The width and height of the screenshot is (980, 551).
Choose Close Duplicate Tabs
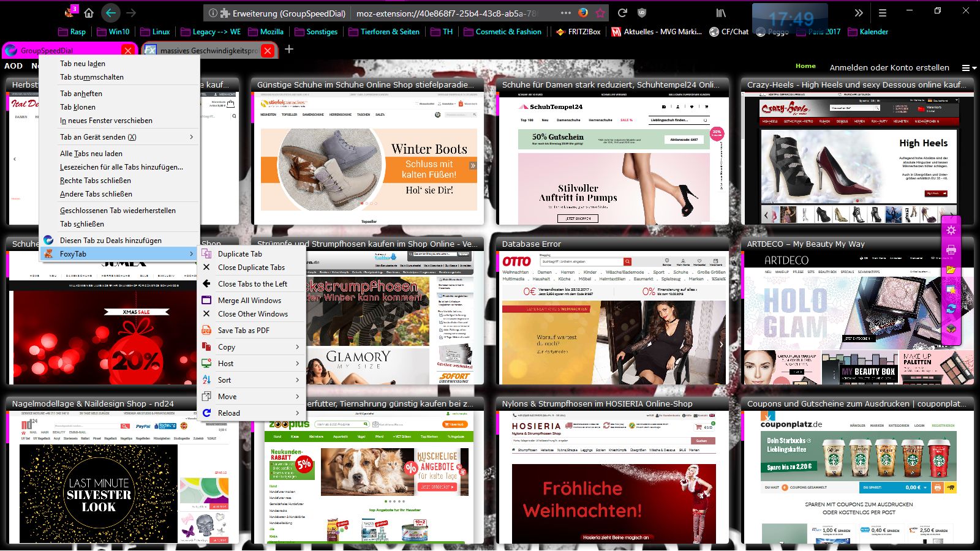[251, 267]
